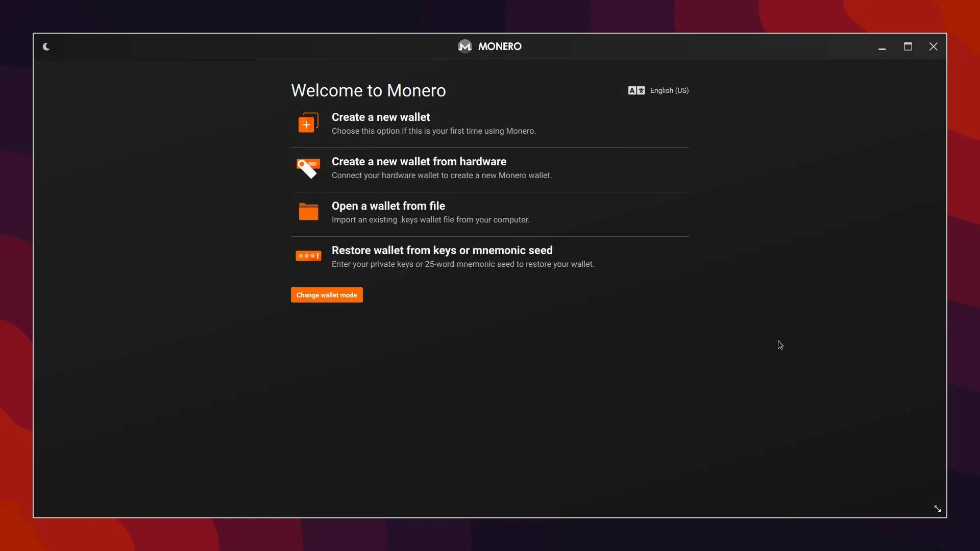Select Create a new wallet option
The height and width of the screenshot is (551, 980).
[490, 124]
